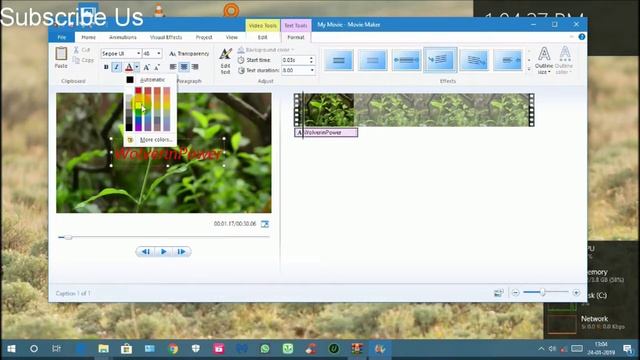This screenshot has height=360, width=640.
Task: Click the Text duration clock icon
Action: pos(241,70)
